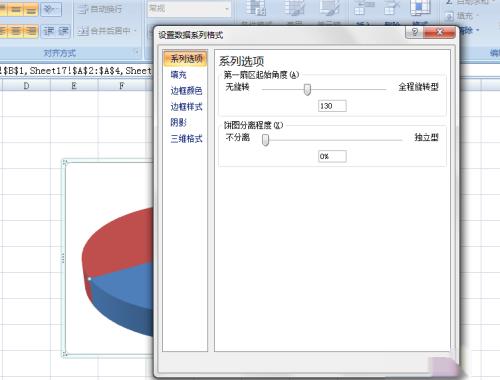This screenshot has width=500, height=380.
Task: Click the chart's bottom-left corner handle
Action: click(64, 354)
